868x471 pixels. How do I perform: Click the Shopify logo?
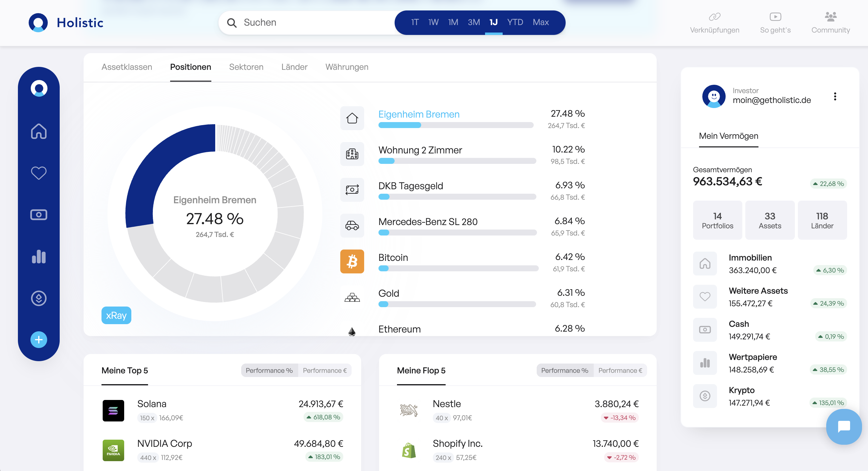pyautogui.click(x=409, y=450)
